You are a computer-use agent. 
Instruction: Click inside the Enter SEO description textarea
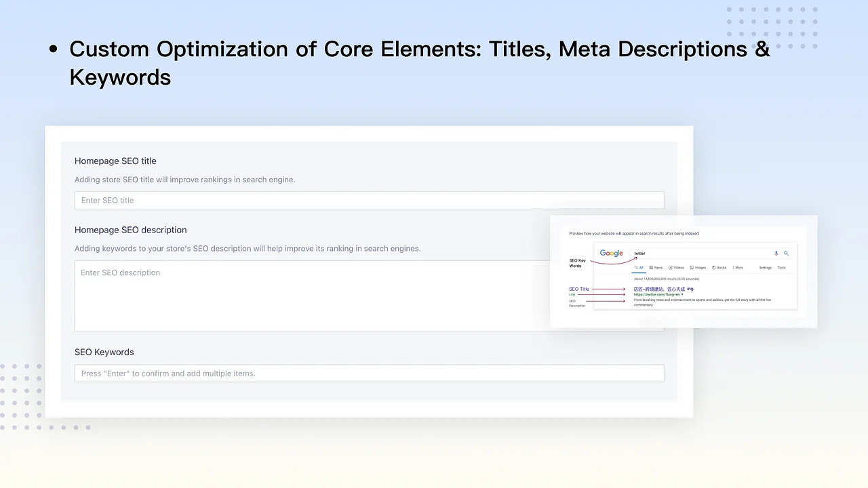(x=312, y=296)
